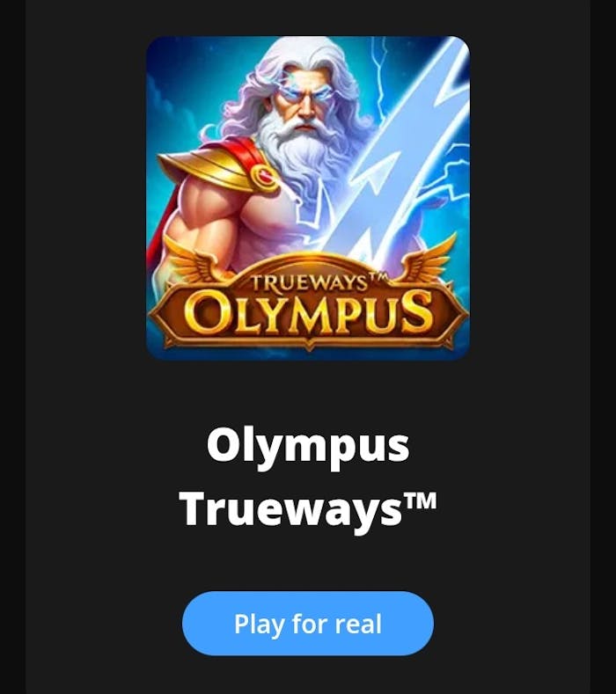Click the word "Olympus" in the title
The image size is (616, 694).
[x=308, y=445]
